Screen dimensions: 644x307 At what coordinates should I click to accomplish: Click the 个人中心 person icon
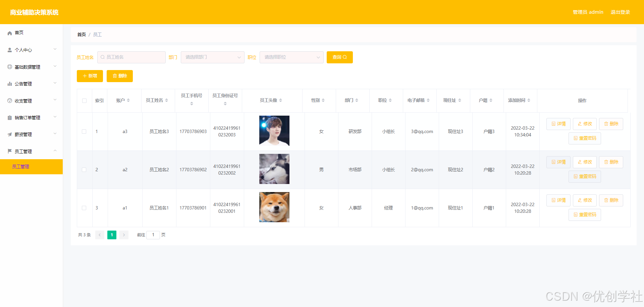(10, 50)
